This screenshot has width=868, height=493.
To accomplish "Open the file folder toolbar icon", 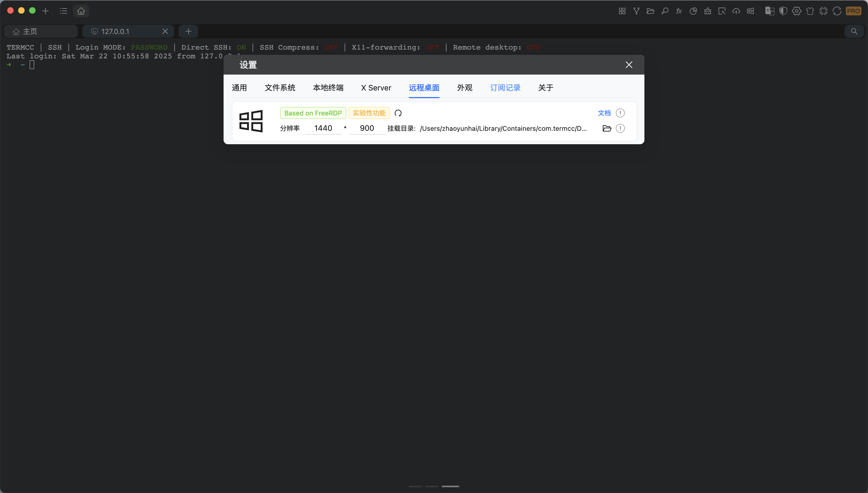I will coord(650,11).
